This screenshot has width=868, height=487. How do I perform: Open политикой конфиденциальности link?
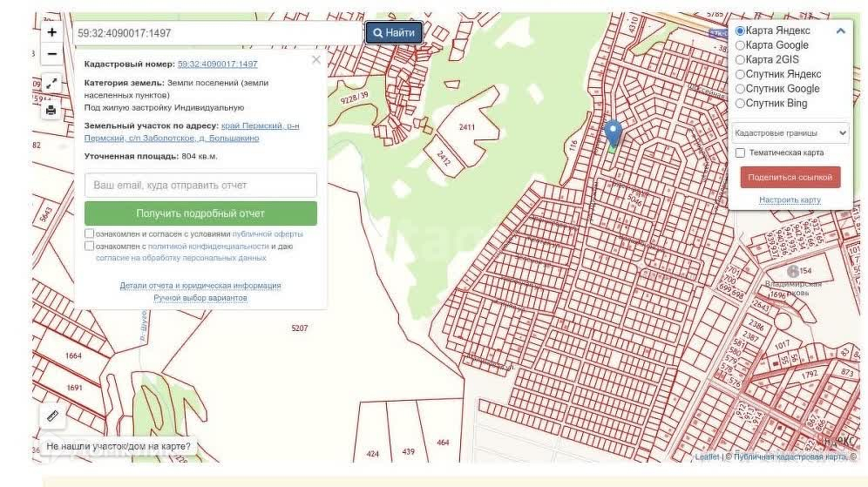(x=208, y=247)
